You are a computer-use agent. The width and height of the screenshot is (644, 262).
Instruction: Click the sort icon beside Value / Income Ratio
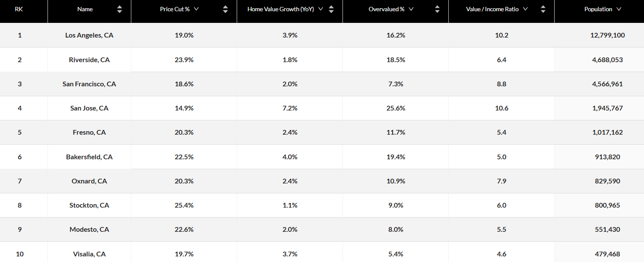click(x=542, y=9)
